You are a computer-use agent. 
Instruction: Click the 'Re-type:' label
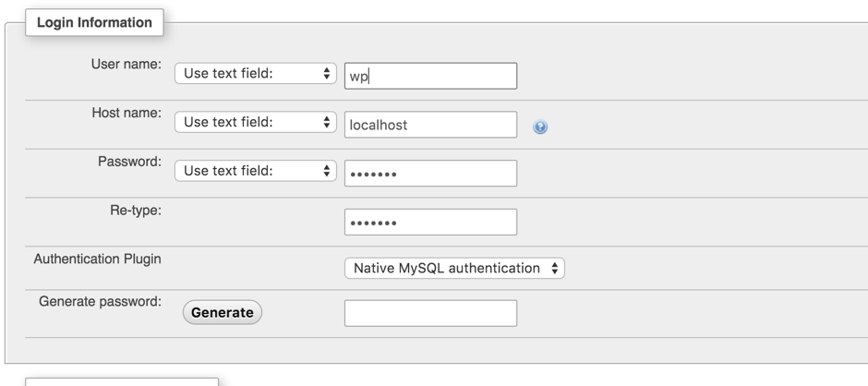pyautogui.click(x=135, y=210)
